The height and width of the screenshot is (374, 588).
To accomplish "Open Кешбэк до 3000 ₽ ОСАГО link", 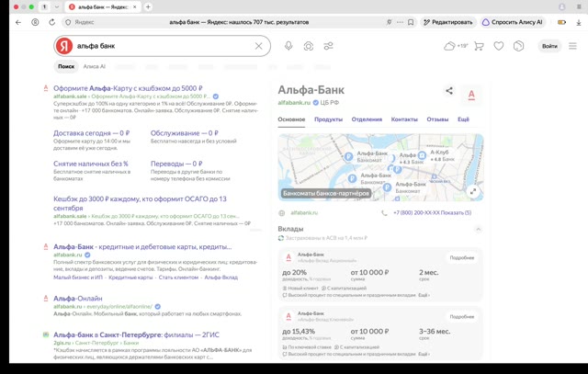I will [x=140, y=203].
